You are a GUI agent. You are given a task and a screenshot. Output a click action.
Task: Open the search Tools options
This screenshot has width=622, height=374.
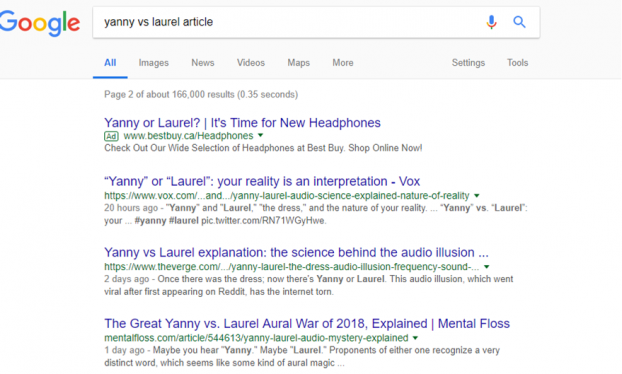click(x=517, y=63)
